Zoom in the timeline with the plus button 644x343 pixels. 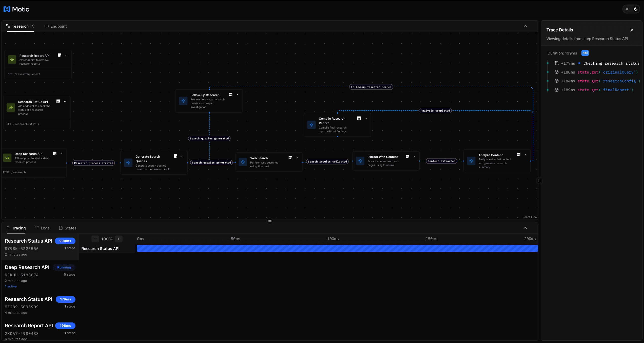(x=119, y=239)
